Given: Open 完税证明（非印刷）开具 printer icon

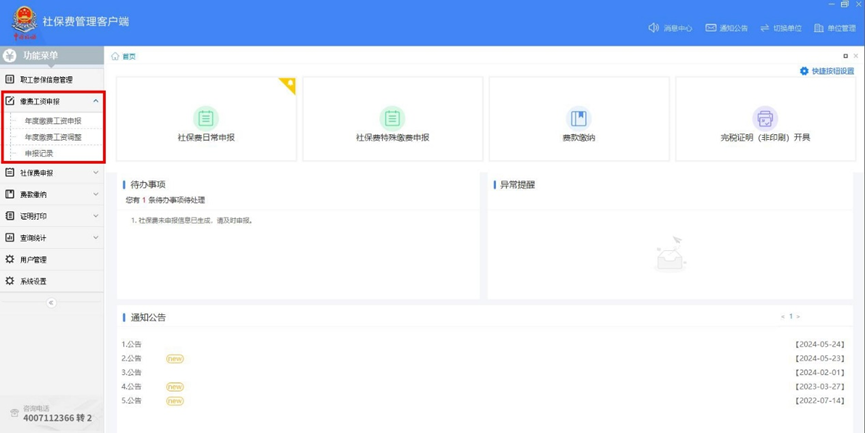Looking at the screenshot, I should pyautogui.click(x=765, y=118).
